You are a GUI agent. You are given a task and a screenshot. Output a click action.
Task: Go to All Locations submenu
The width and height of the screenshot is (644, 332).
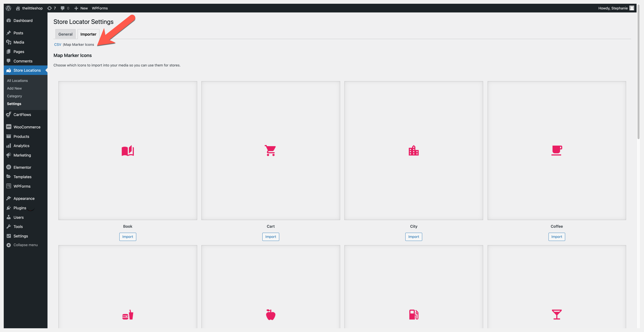point(17,81)
